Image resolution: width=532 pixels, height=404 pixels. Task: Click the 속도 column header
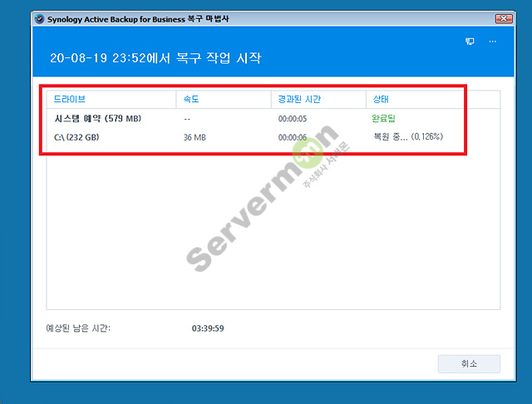pyautogui.click(x=224, y=100)
